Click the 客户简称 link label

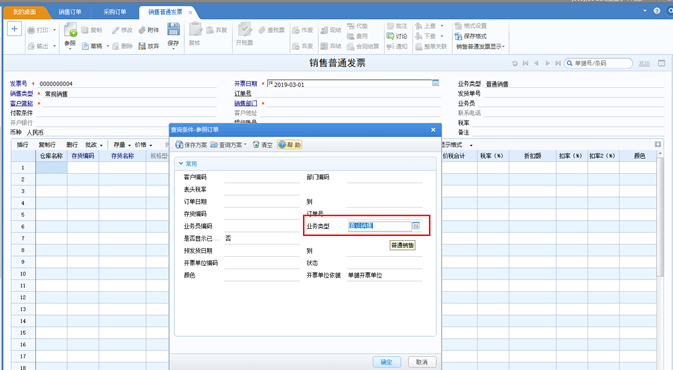(x=21, y=103)
